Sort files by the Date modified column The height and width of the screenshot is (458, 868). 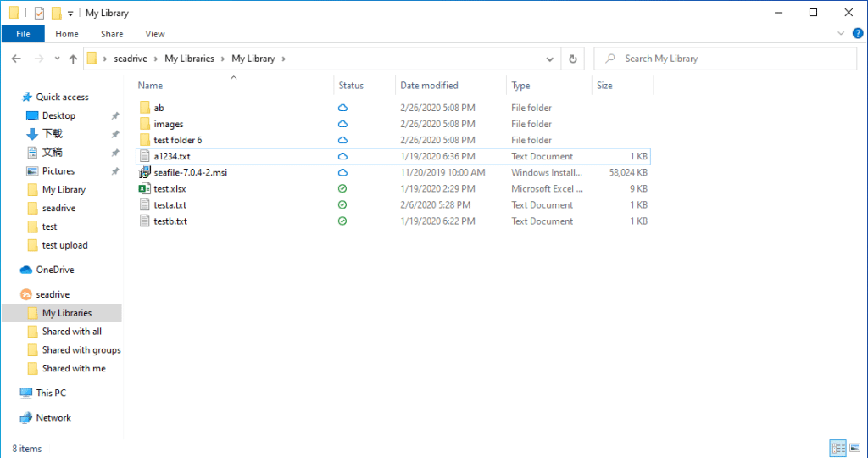pos(429,86)
